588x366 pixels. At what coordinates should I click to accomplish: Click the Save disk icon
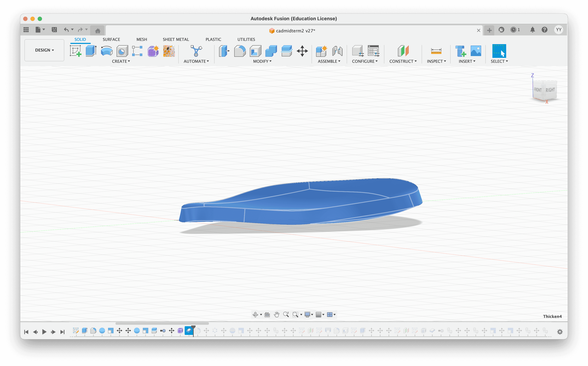click(54, 30)
